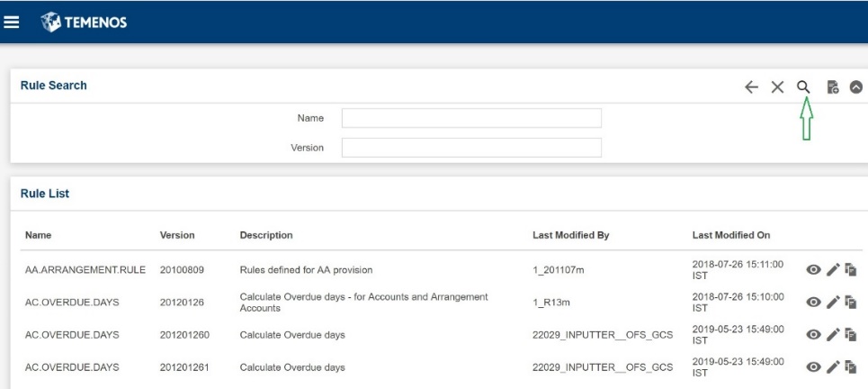Focus the Version search field
868x389 pixels.
click(471, 148)
